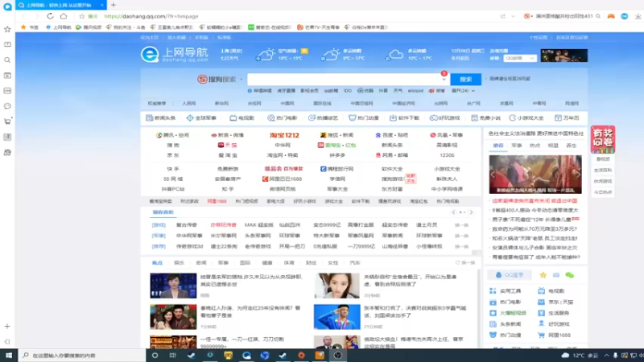Open 新闻头条 news icon link

point(150,117)
